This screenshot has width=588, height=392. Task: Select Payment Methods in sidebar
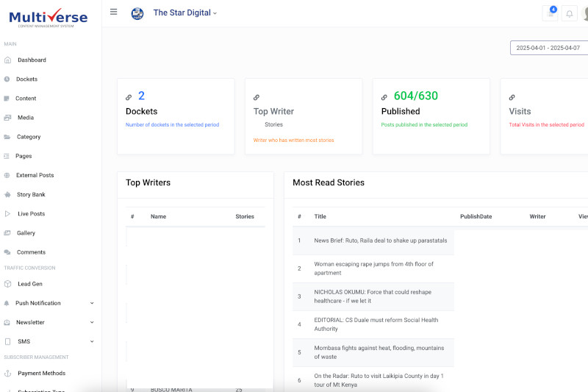pos(41,374)
